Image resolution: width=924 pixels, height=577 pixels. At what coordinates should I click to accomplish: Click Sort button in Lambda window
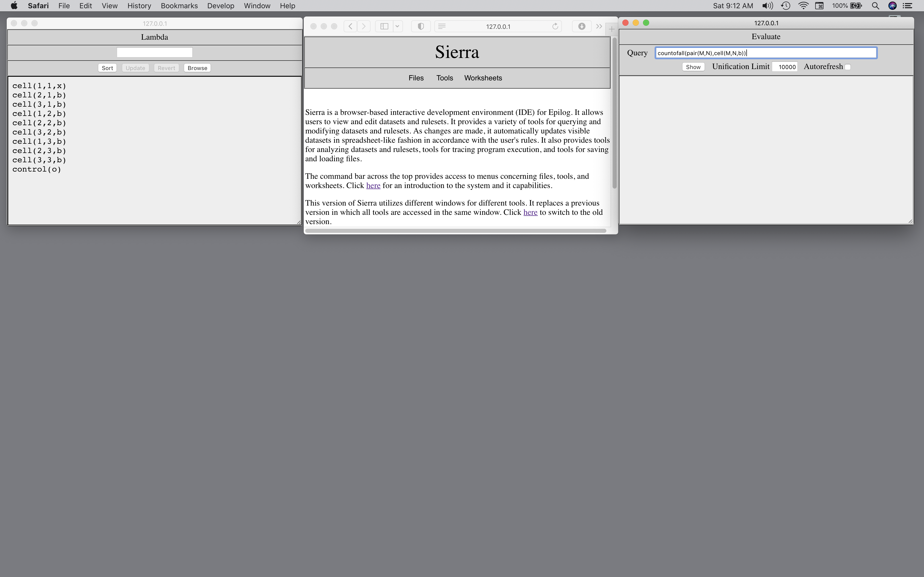[x=107, y=68]
